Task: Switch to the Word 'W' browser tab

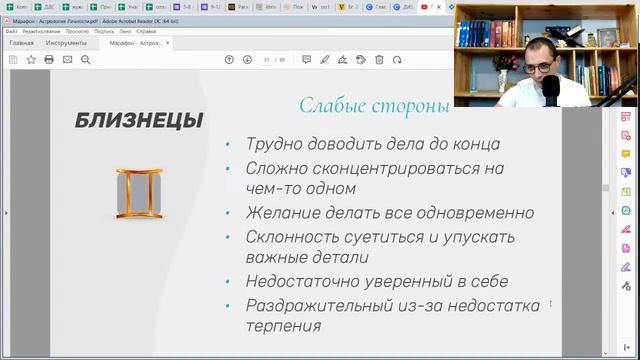Action: click(x=321, y=7)
